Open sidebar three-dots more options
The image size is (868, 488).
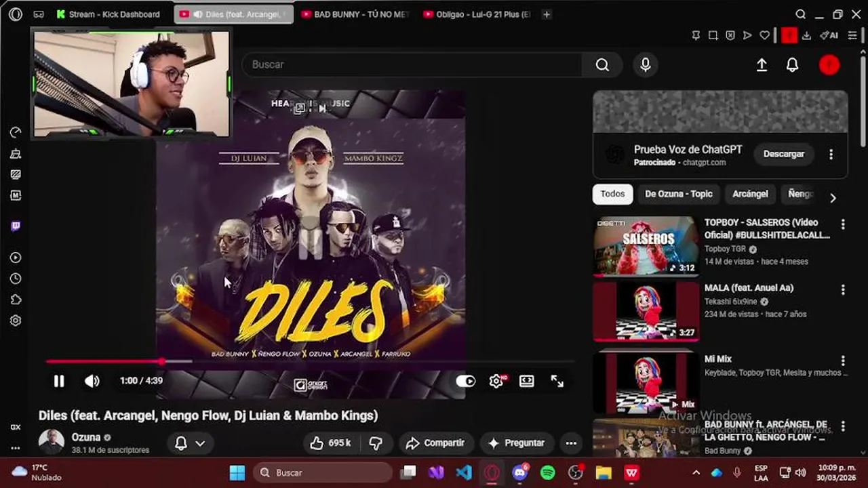pos(16,448)
